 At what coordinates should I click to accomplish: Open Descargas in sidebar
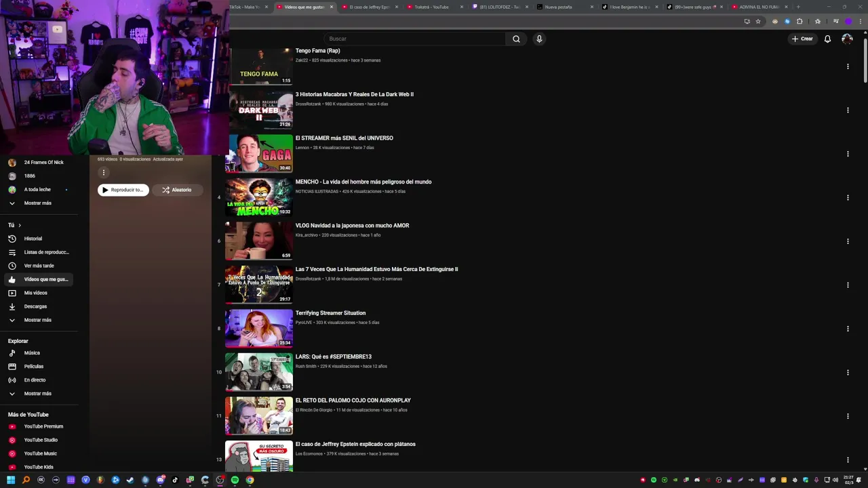tap(39, 306)
